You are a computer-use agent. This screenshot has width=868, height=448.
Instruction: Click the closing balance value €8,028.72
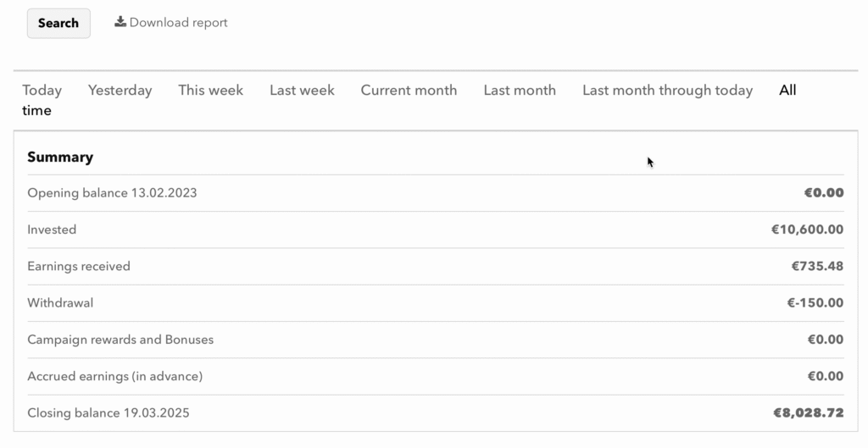[808, 413]
